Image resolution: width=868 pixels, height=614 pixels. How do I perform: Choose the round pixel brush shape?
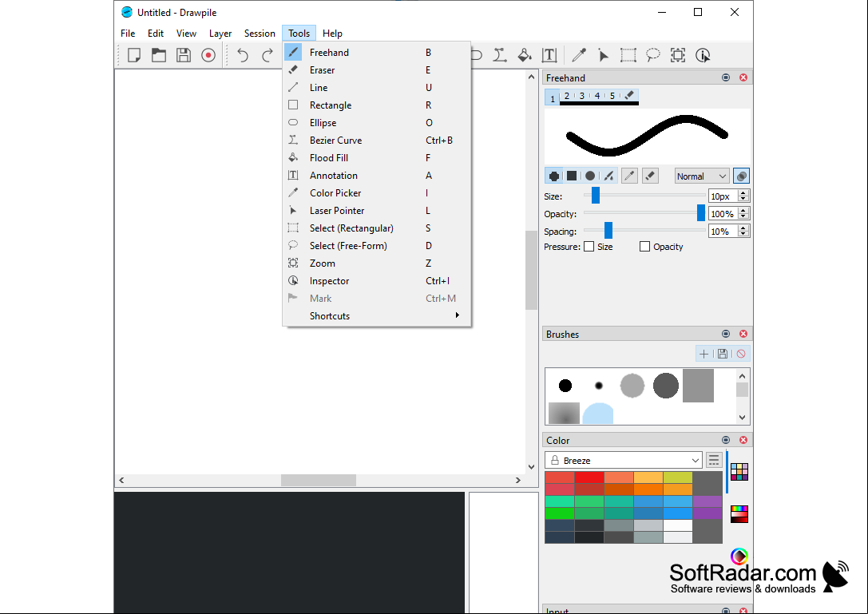553,176
